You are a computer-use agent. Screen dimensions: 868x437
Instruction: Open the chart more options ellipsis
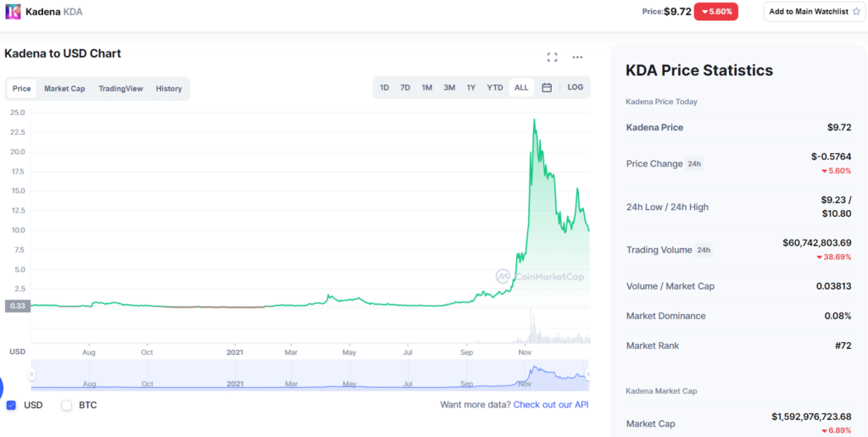[577, 57]
